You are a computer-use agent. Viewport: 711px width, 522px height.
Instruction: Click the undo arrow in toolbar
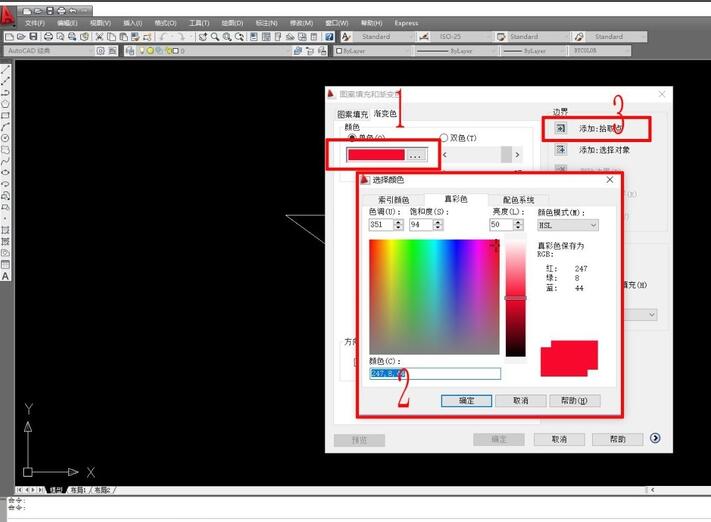(x=165, y=37)
